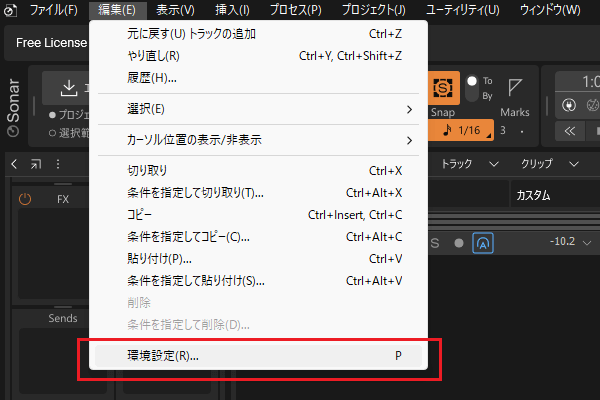Expand the 選択(E) submenu
600x400 pixels.
(260, 108)
